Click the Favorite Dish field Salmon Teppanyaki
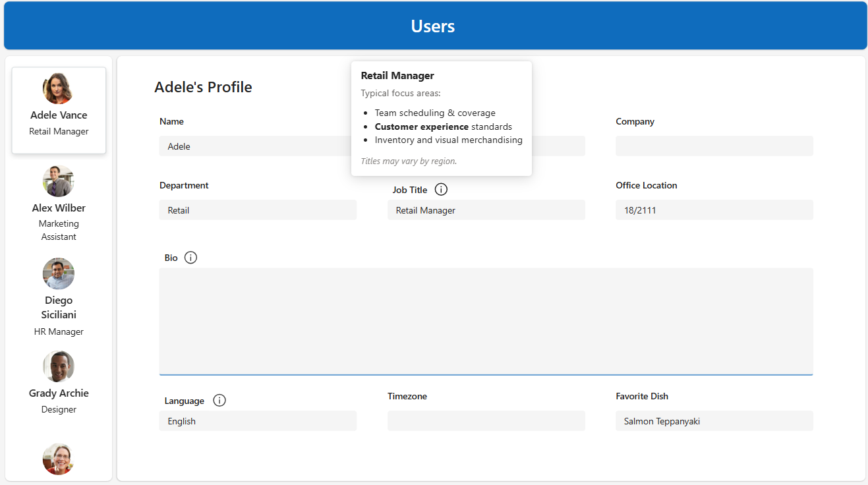The image size is (868, 485). pyautogui.click(x=714, y=421)
